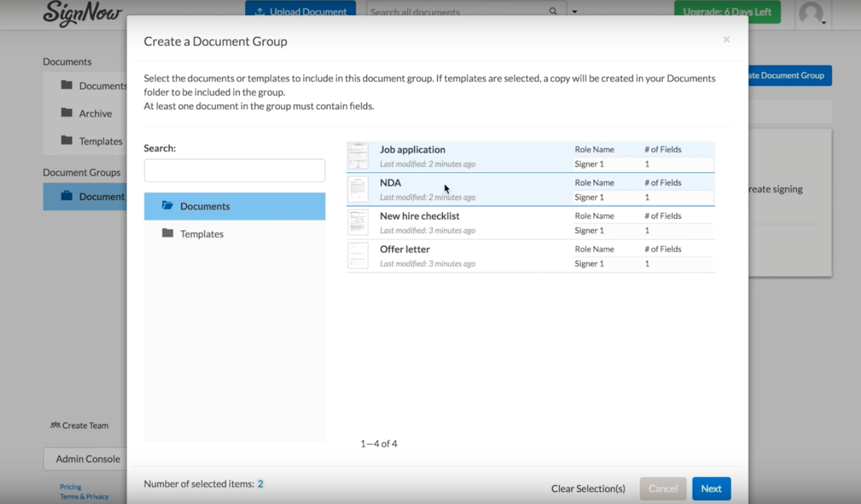Open the user profile avatar menu
This screenshot has width=861, height=504.
[811, 13]
